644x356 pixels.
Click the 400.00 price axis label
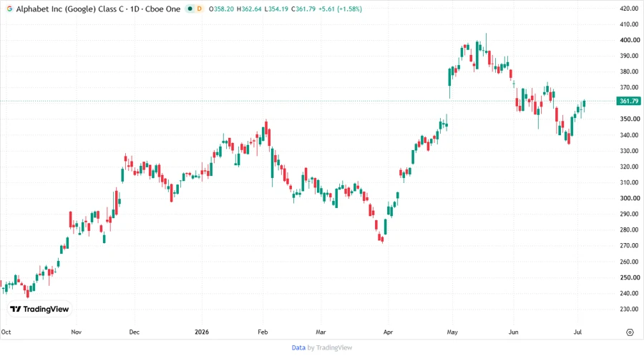point(630,40)
